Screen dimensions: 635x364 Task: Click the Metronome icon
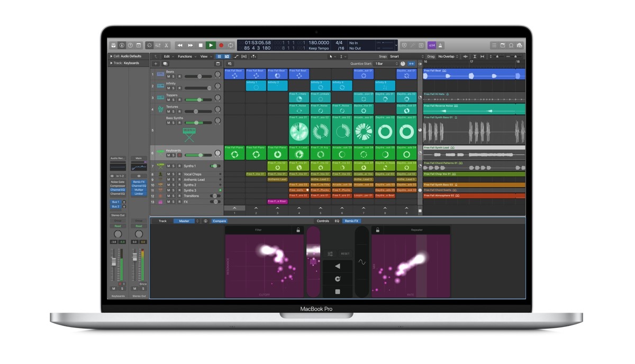pyautogui.click(x=440, y=46)
